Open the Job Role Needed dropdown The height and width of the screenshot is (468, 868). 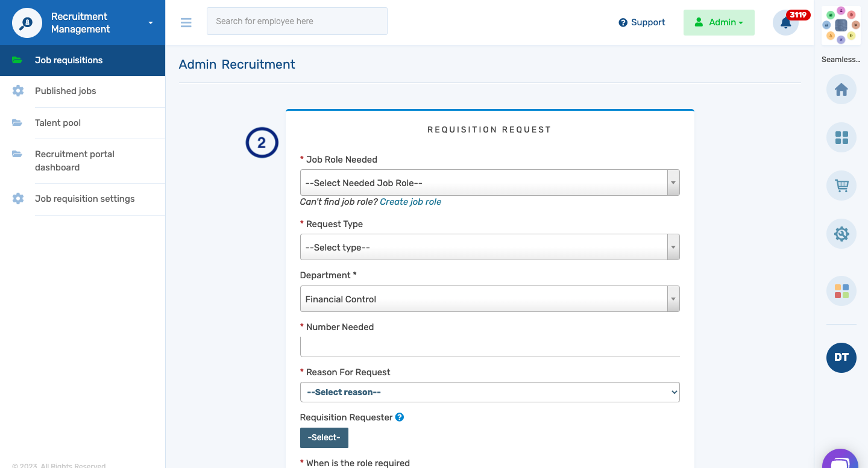pyautogui.click(x=489, y=182)
